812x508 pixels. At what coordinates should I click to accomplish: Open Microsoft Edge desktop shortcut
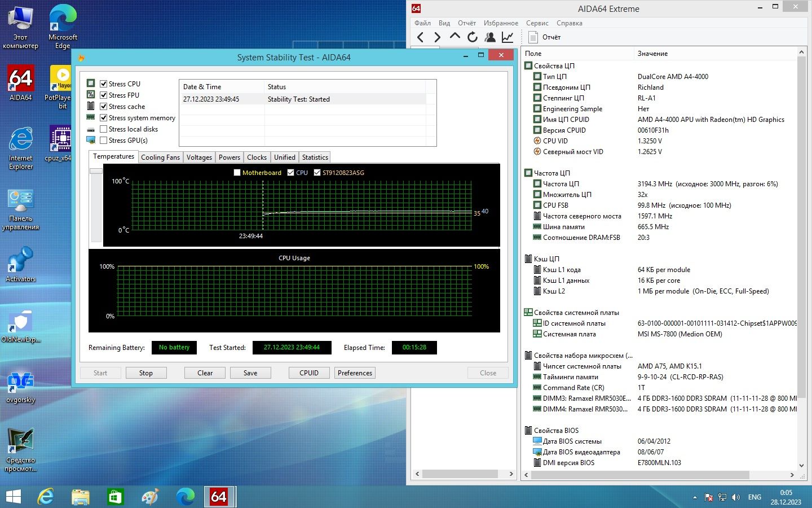pos(63,27)
